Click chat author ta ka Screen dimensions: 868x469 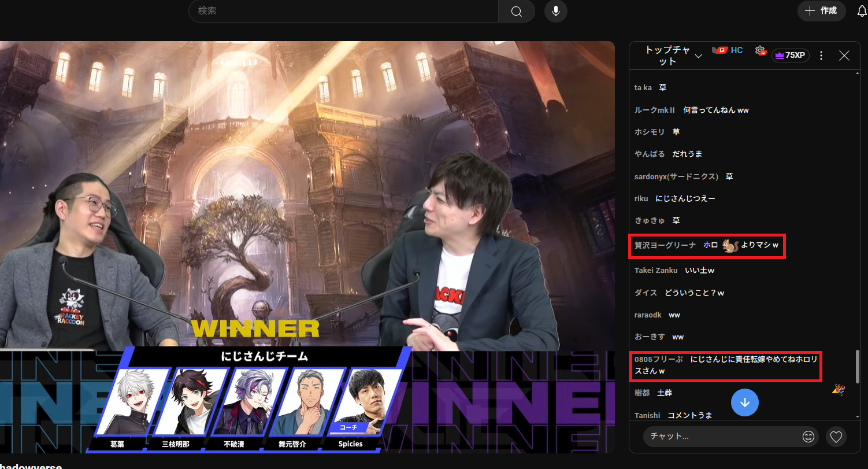point(643,88)
